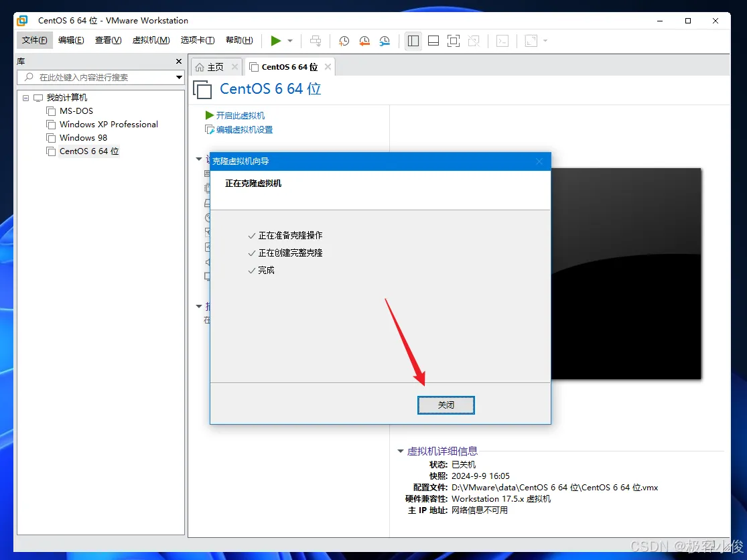This screenshot has width=747, height=560.
Task: Click the configuration file path text
Action: (555, 488)
